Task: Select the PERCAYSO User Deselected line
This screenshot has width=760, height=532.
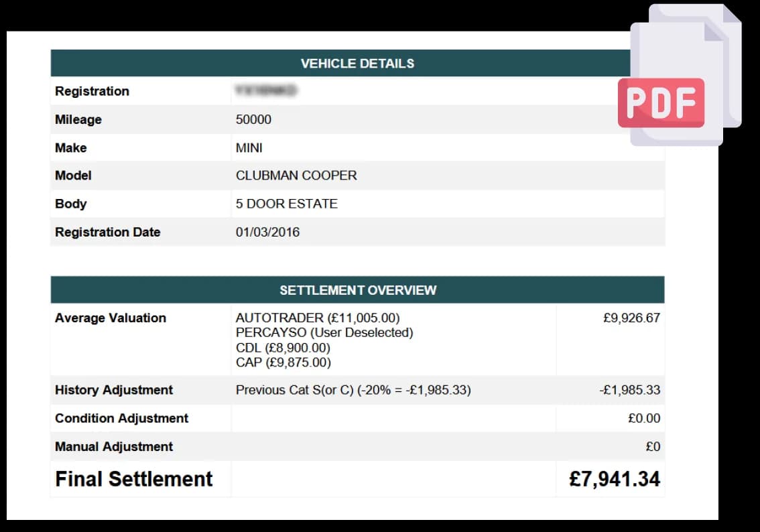Action: point(324,333)
